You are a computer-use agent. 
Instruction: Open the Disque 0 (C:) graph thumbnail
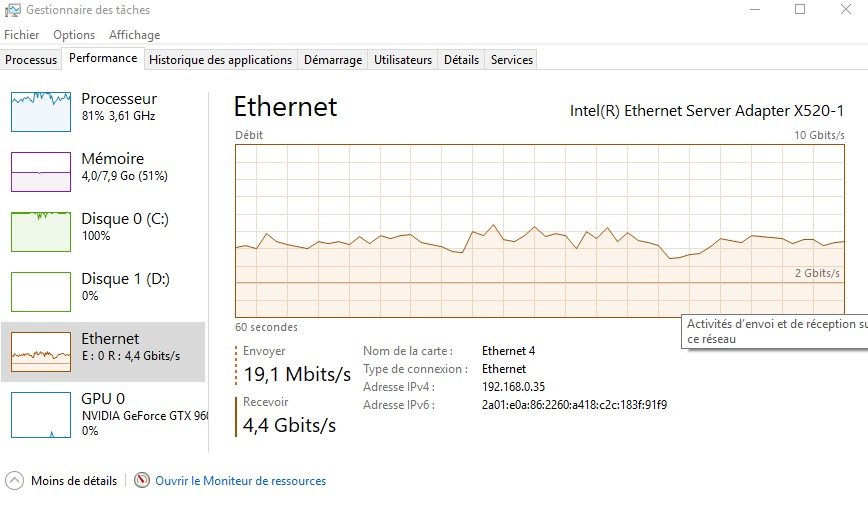click(40, 231)
